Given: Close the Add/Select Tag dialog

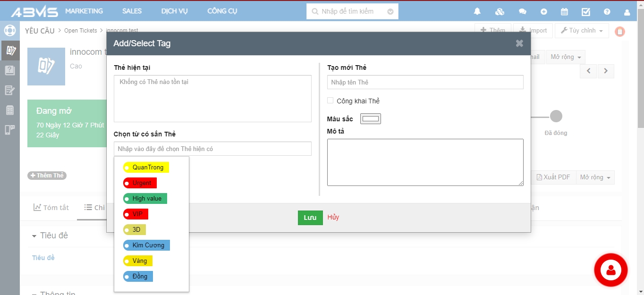Looking at the screenshot, I should (519, 43).
